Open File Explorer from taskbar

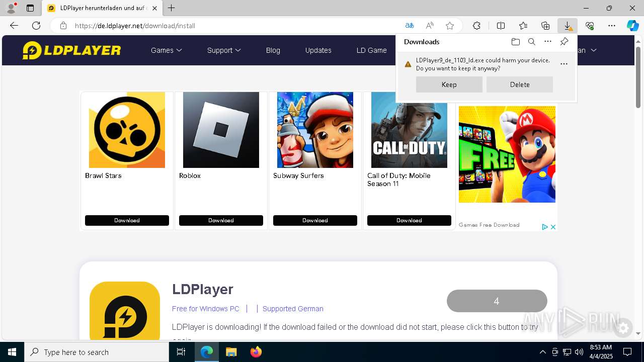(x=231, y=352)
